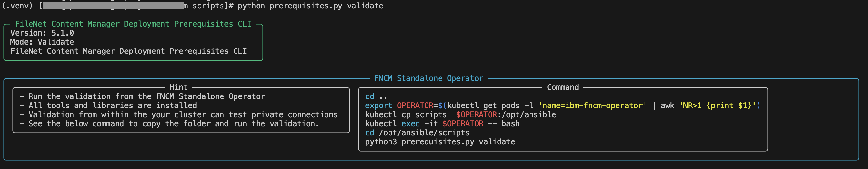Click the 'cd /opt/ansible/scripts' line
The height and width of the screenshot is (169, 868).
(417, 133)
